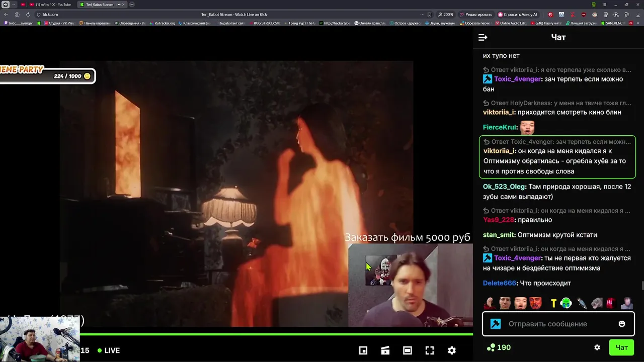Select the bird emote in the quick bar
The image size is (644, 362).
point(581,303)
